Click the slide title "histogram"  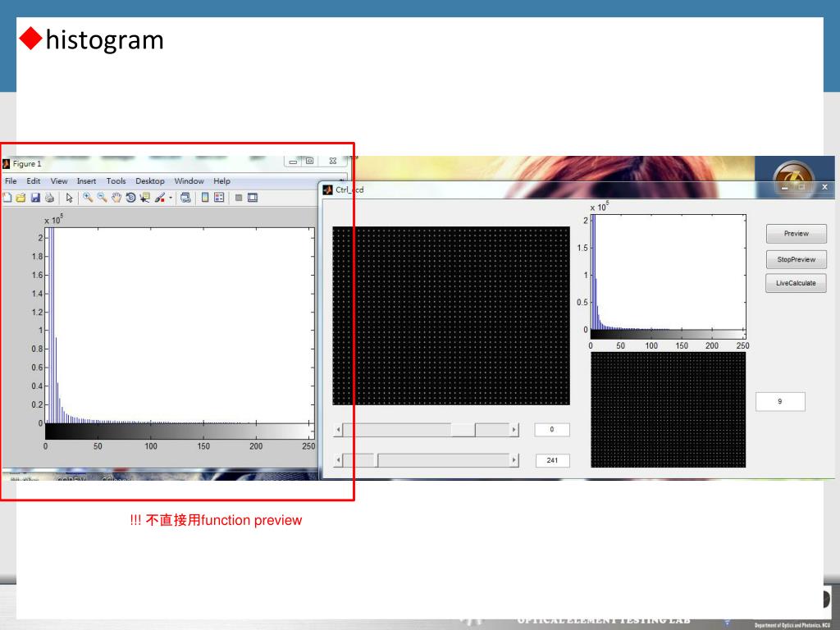tap(104, 39)
